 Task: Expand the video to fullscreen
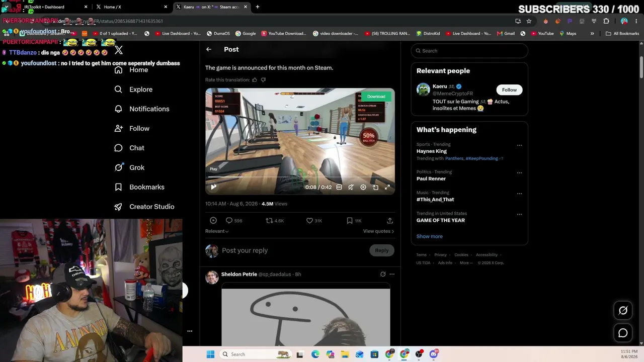pyautogui.click(x=387, y=187)
